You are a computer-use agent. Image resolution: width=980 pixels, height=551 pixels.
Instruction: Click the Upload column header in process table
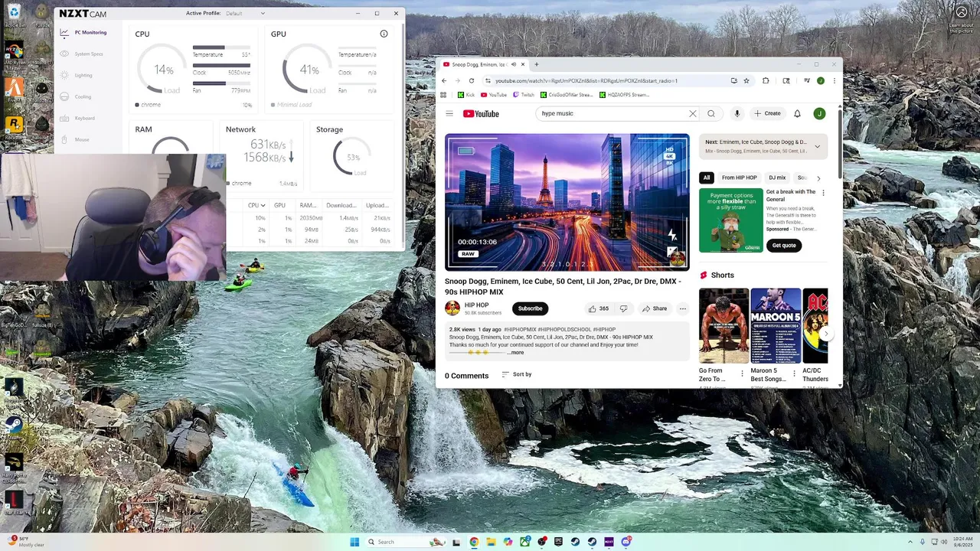click(377, 205)
